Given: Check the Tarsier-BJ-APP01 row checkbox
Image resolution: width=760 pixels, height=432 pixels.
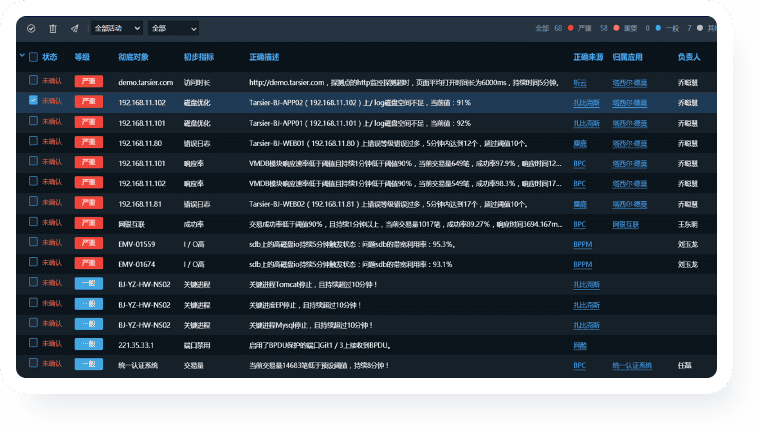Looking at the screenshot, I should [33, 120].
